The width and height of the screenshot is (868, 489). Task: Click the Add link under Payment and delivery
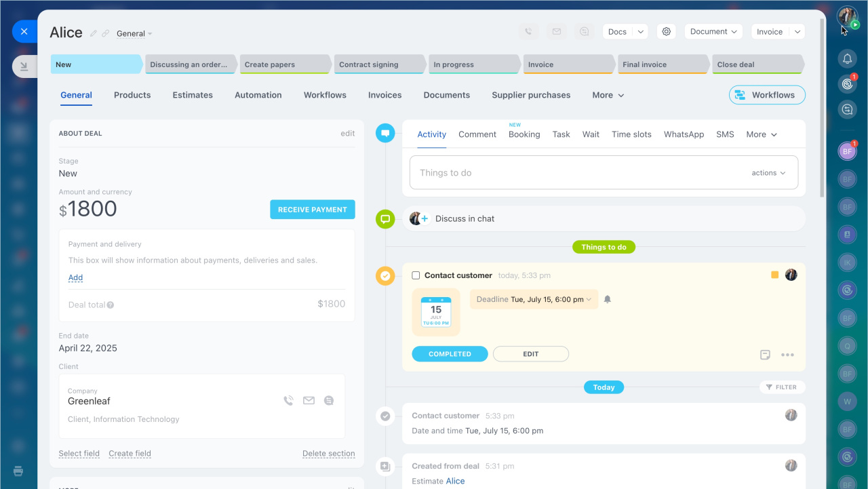75,277
